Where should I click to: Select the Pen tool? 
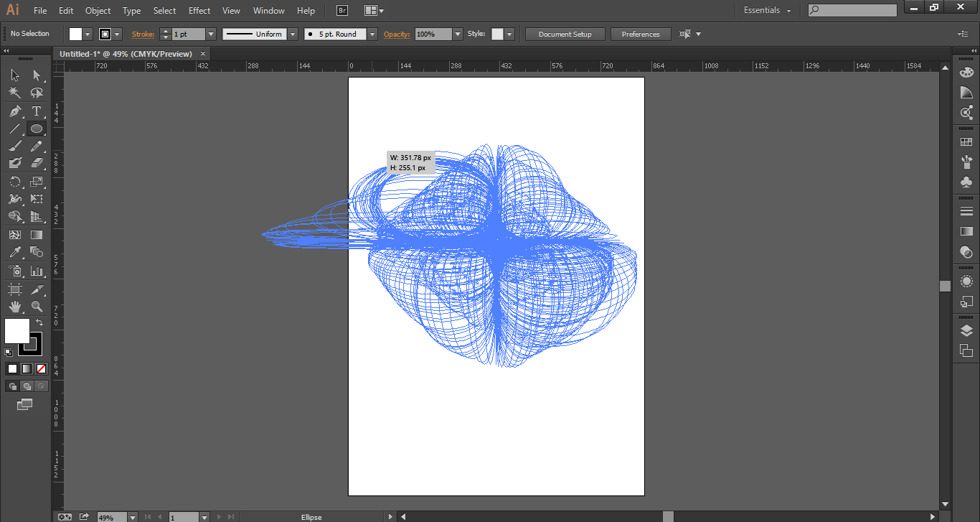(x=16, y=111)
